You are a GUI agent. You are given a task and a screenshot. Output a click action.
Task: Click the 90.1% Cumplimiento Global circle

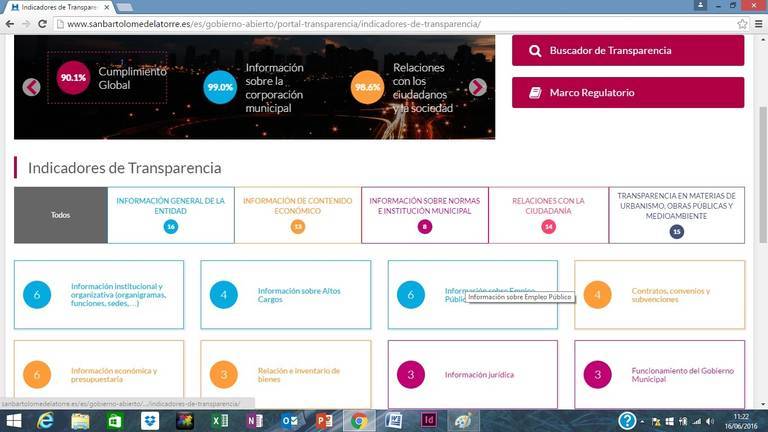coord(73,77)
